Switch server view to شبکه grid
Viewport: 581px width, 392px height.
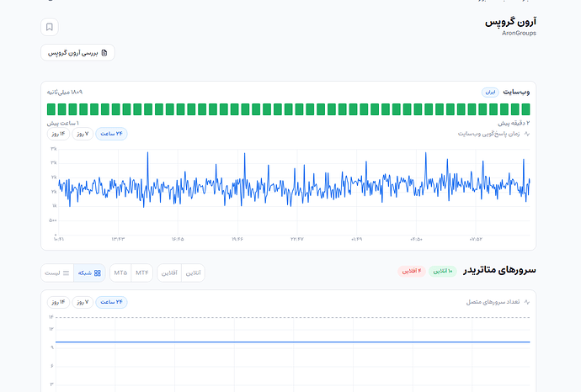[x=89, y=273]
